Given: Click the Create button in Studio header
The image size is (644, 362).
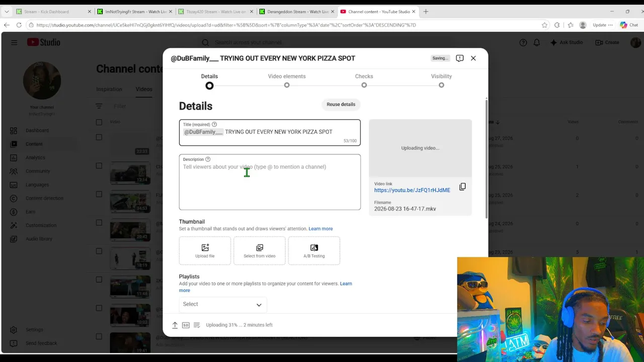Looking at the screenshot, I should [x=607, y=43].
